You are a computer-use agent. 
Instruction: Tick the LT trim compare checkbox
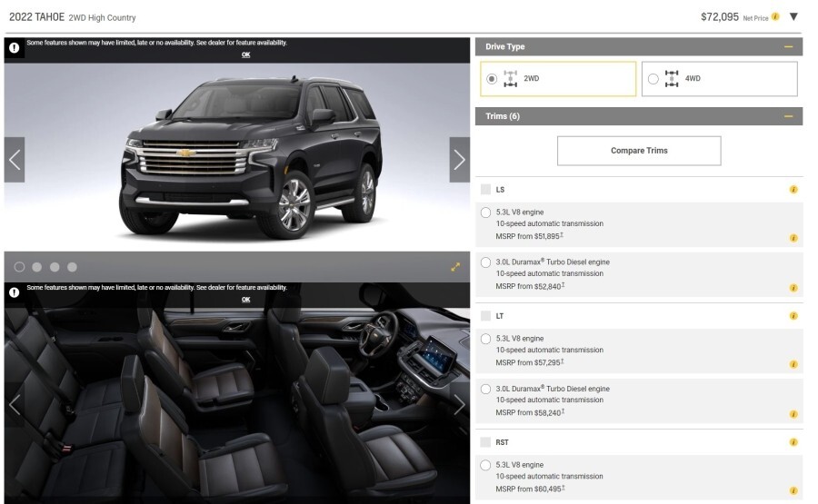(485, 316)
